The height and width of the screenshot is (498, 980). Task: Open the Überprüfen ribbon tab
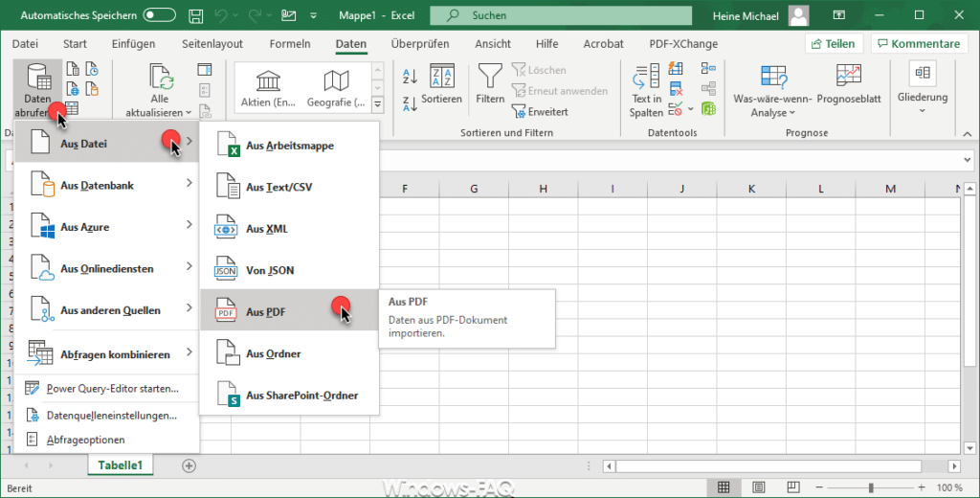click(x=420, y=44)
